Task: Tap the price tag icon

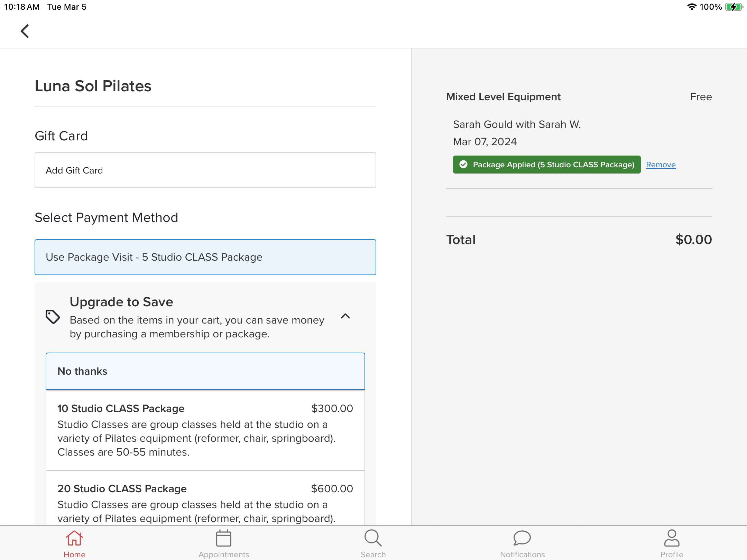Action: (x=53, y=317)
